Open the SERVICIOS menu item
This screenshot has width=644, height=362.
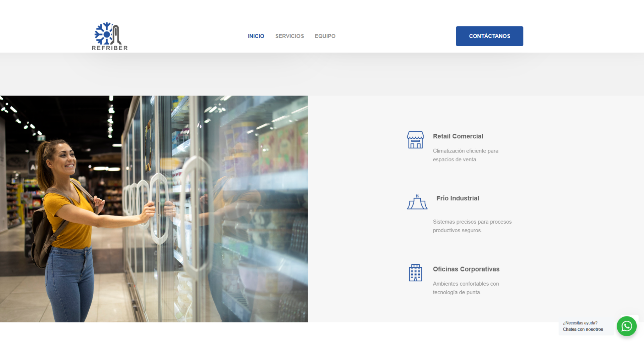[289, 36]
